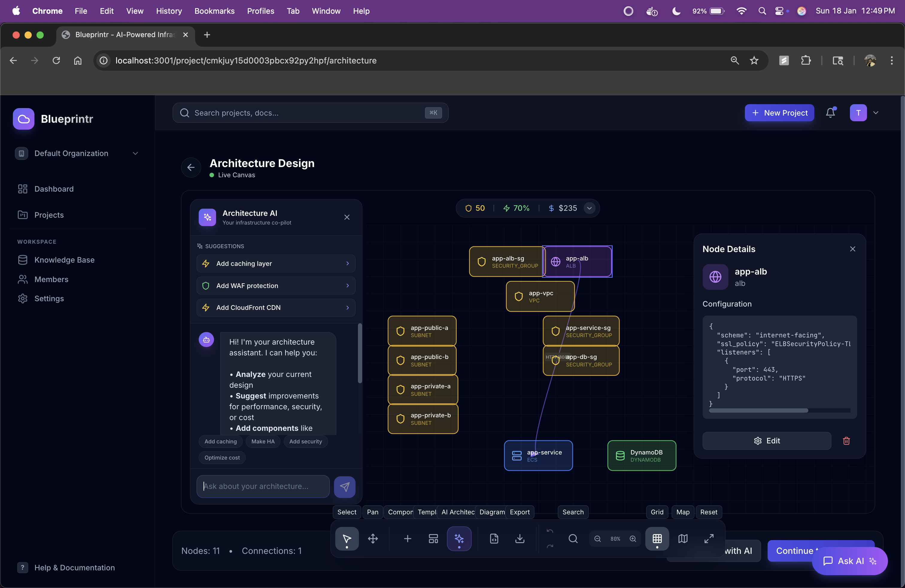Click the zoom in magnifier icon
Screen dimensions: 905x588
click(633, 539)
